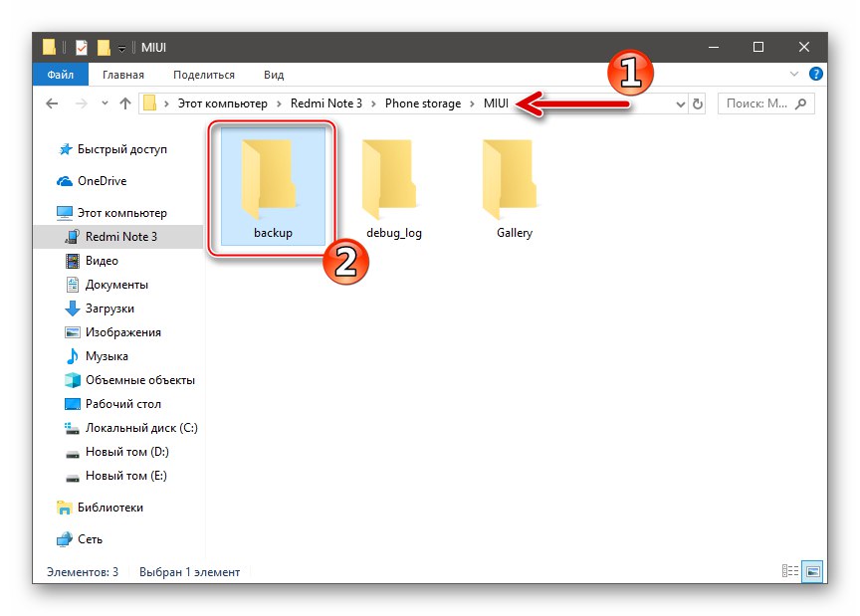Navigate to Этот компьютер in breadcrumb
860x616 pixels.
223,103
